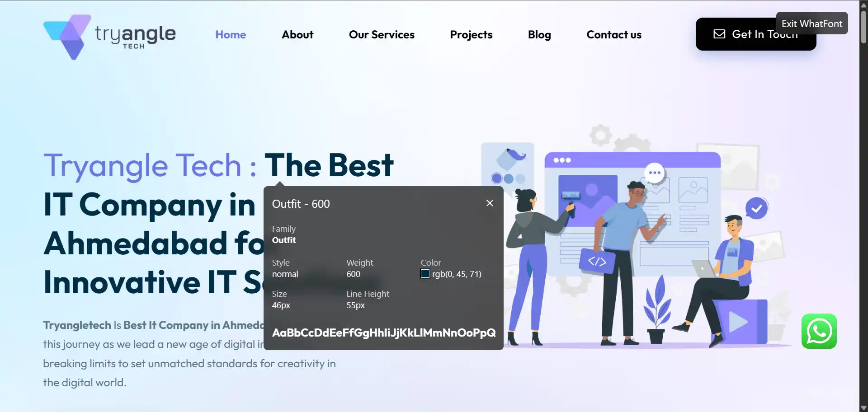Open the Blog page
868x412 pixels.
click(539, 35)
